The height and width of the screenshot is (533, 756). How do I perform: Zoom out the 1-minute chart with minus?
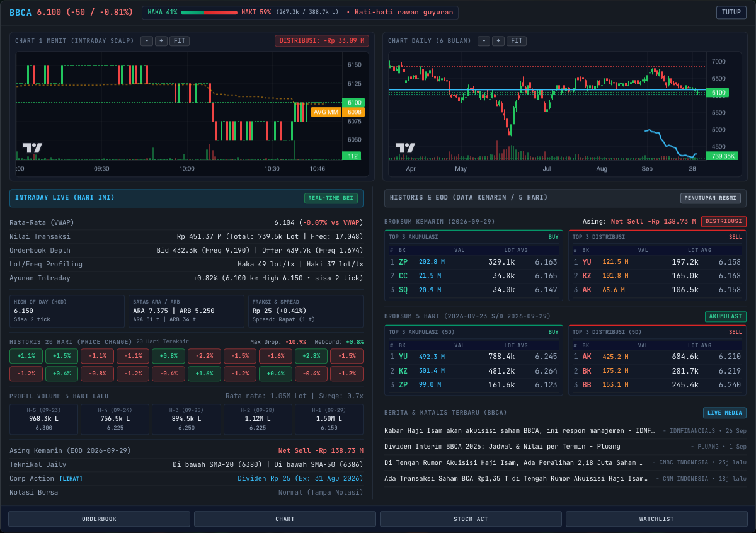click(146, 41)
